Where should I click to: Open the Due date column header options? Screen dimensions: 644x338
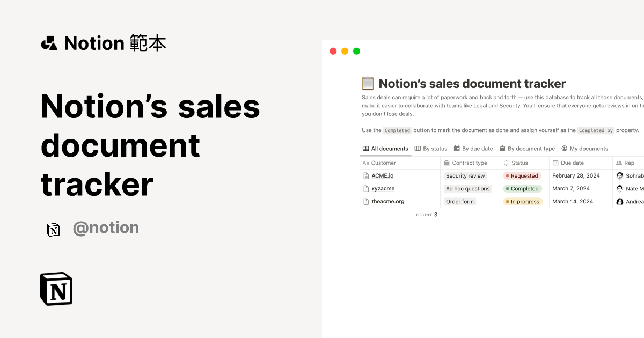pos(572,163)
